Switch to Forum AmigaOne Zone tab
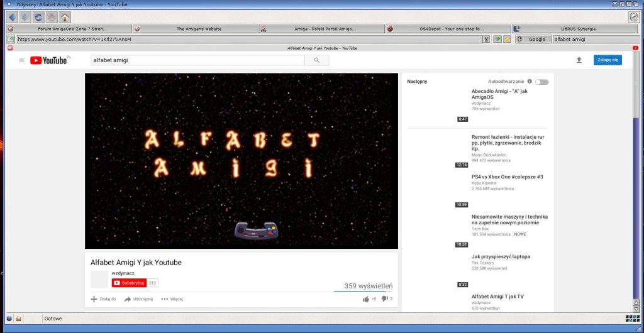644x333 pixels. tap(69, 29)
